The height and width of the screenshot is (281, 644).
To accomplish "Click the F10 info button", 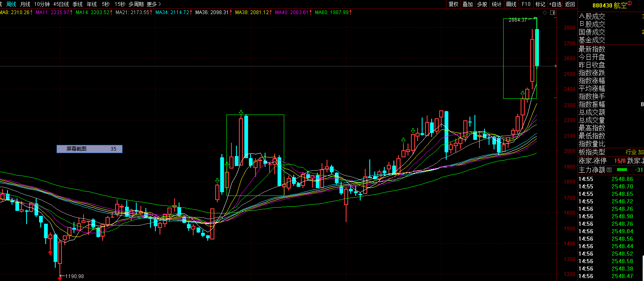I will pos(526,4).
